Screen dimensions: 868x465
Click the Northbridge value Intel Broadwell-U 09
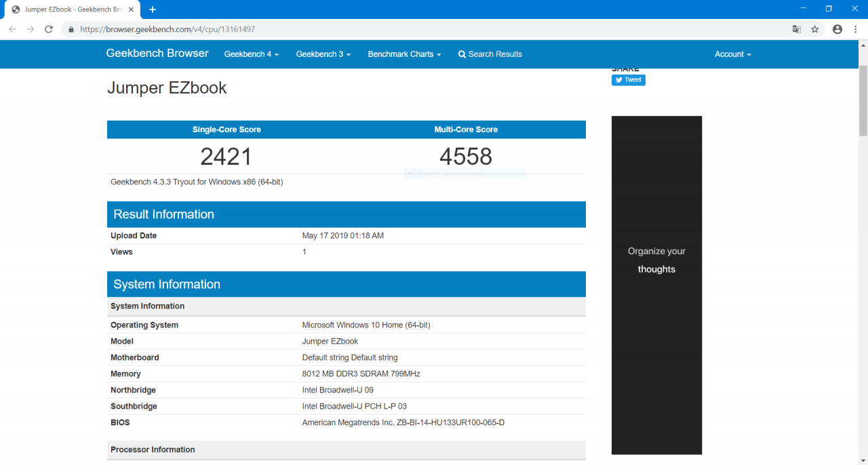pos(338,390)
